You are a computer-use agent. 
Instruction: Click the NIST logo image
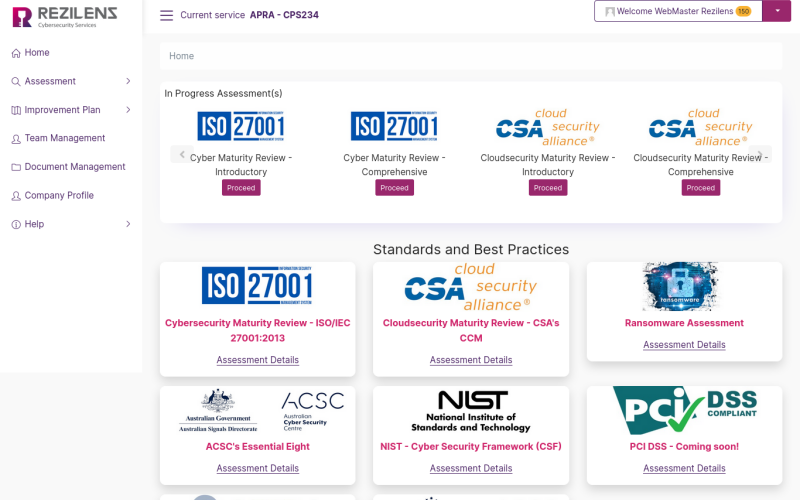[x=470, y=411]
